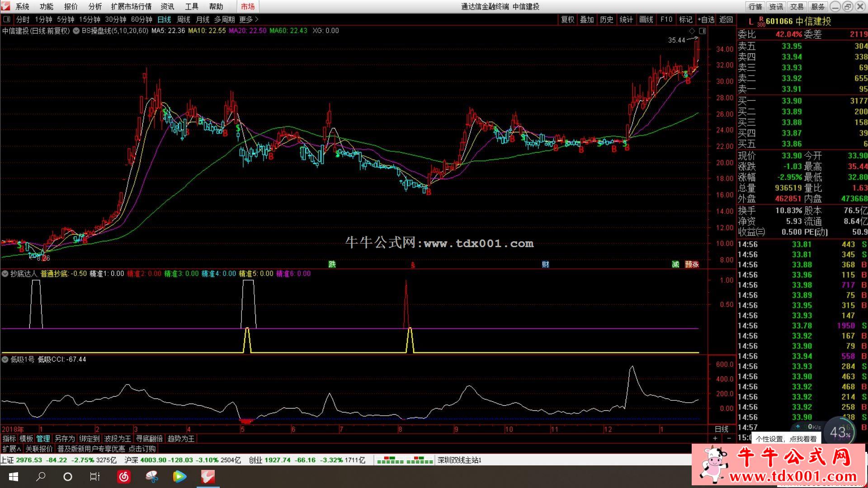Open F10 company info

point(666,19)
